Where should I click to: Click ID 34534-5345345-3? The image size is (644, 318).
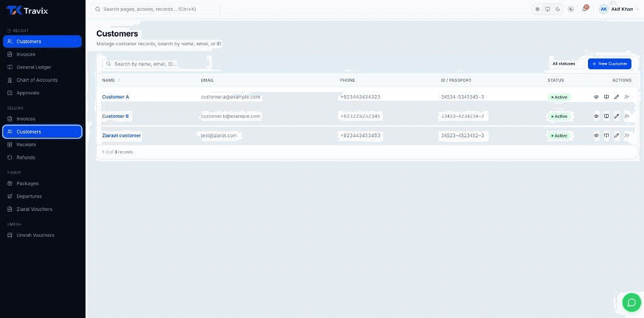(462, 97)
